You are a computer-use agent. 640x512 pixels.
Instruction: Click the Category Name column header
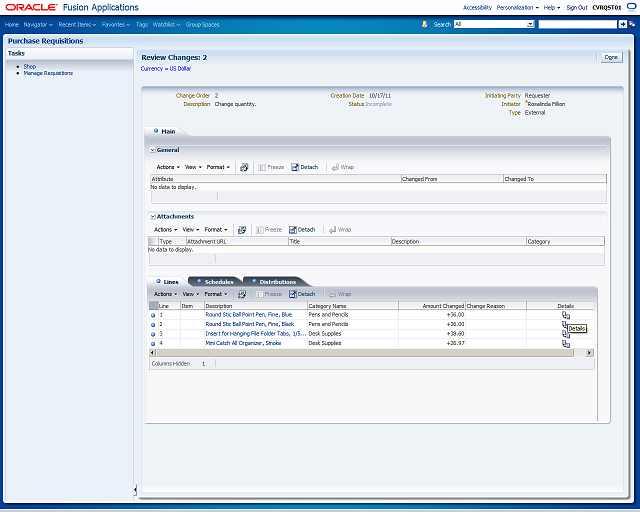353,306
